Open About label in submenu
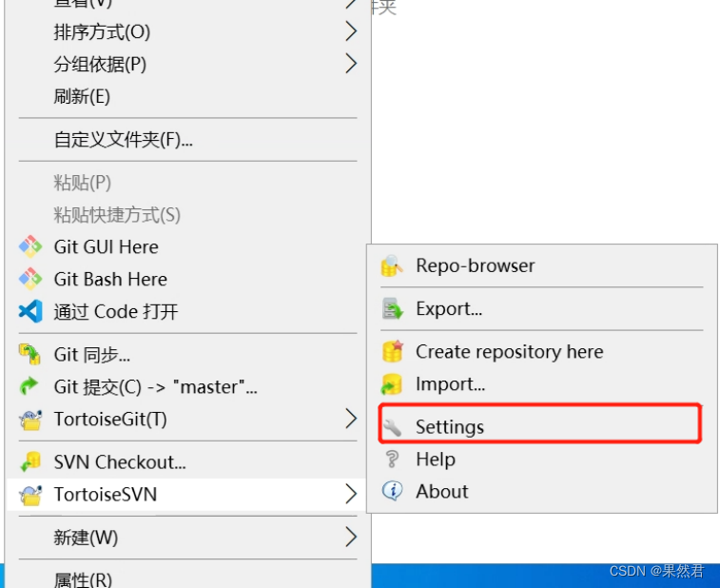Viewport: 720px width, 588px height. (x=442, y=492)
